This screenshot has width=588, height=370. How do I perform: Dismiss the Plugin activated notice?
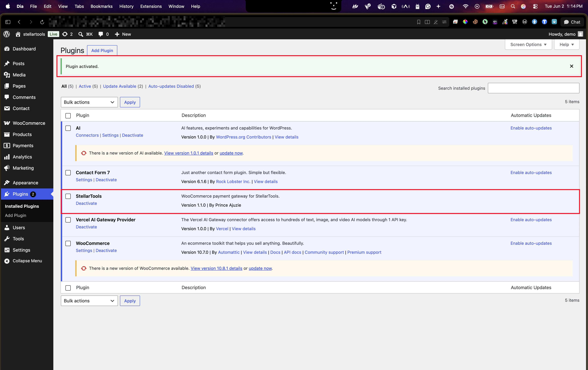click(x=572, y=66)
